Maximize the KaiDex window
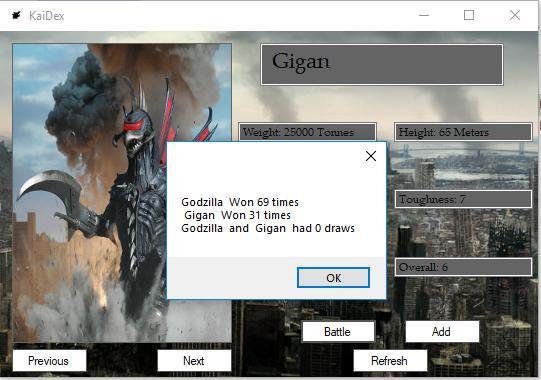Image resolution: width=541 pixels, height=380 pixels. point(469,15)
